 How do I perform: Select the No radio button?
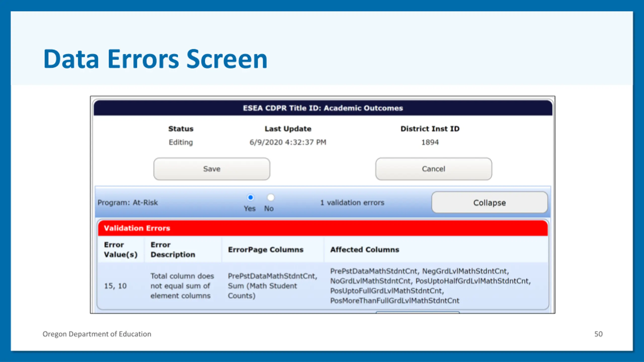click(x=271, y=198)
